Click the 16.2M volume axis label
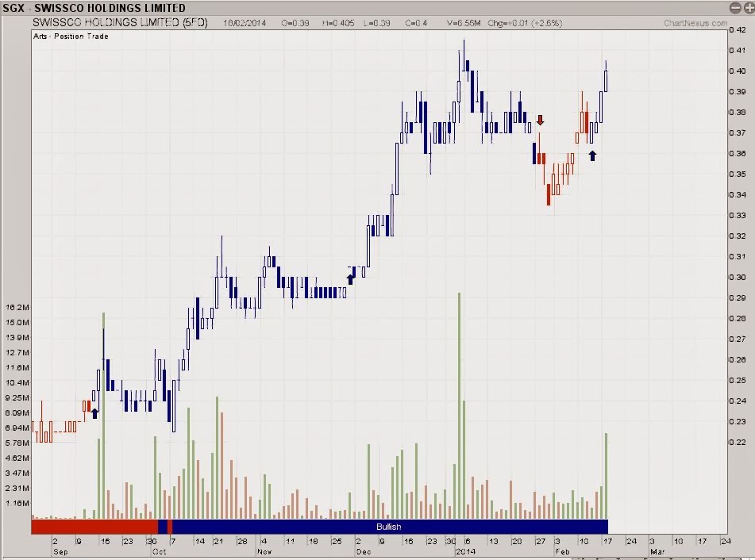This screenshot has height=560, width=755. (17, 308)
